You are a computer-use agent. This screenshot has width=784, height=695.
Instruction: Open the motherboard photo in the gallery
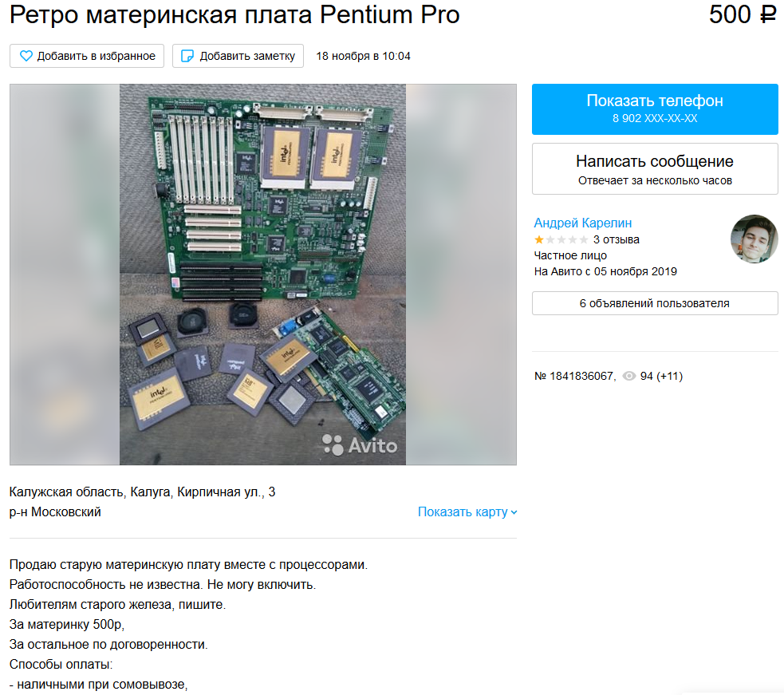(x=262, y=274)
